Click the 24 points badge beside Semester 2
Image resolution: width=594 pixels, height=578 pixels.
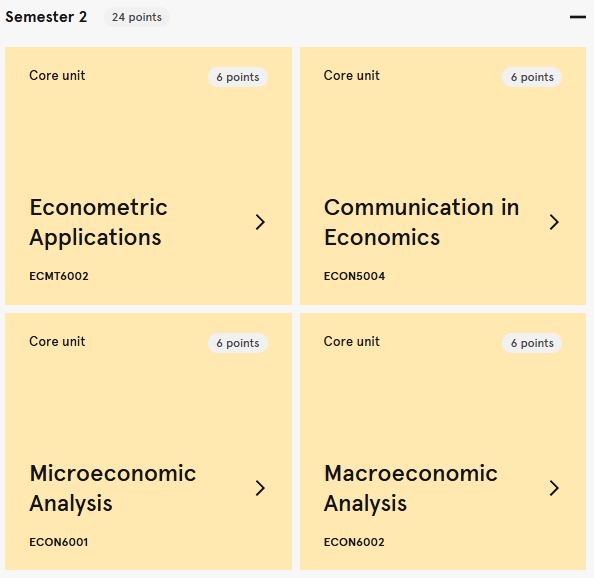pos(137,17)
